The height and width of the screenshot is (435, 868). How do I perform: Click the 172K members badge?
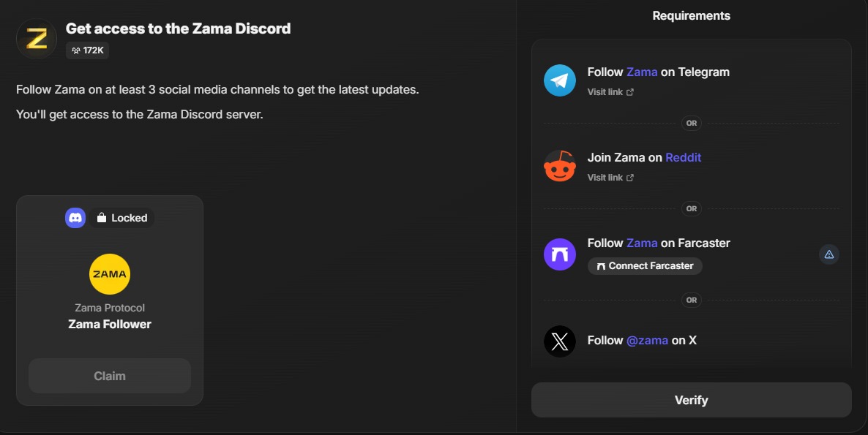pos(88,50)
